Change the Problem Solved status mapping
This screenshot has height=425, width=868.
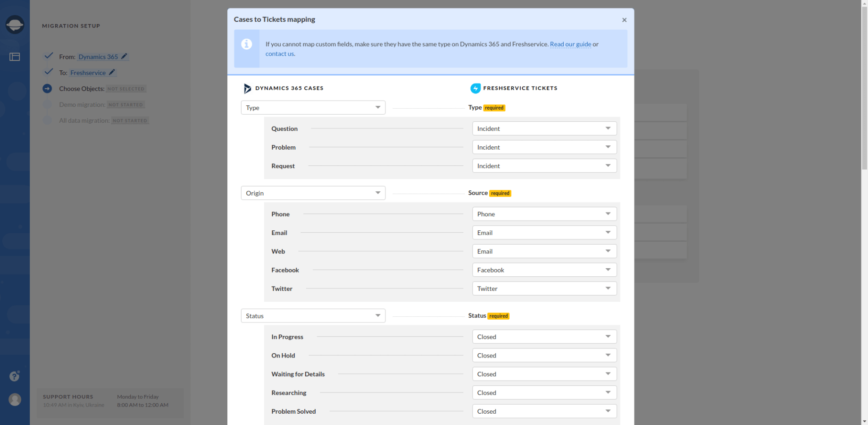(x=544, y=411)
